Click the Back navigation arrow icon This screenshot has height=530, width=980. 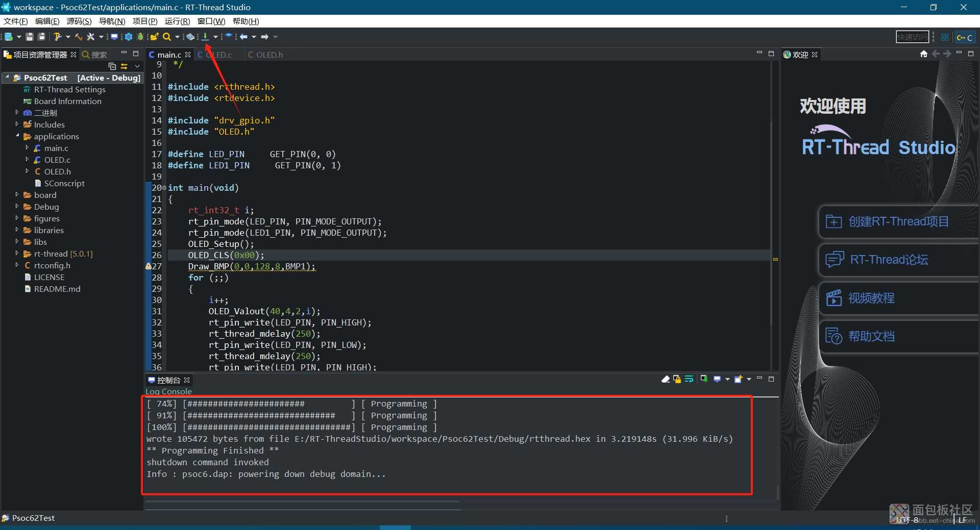[x=244, y=37]
